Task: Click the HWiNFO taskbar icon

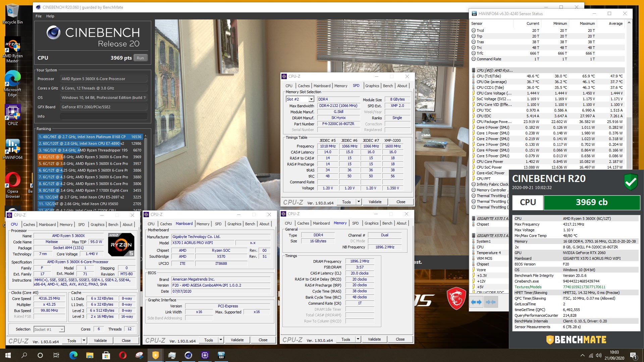Action: tap(221, 355)
